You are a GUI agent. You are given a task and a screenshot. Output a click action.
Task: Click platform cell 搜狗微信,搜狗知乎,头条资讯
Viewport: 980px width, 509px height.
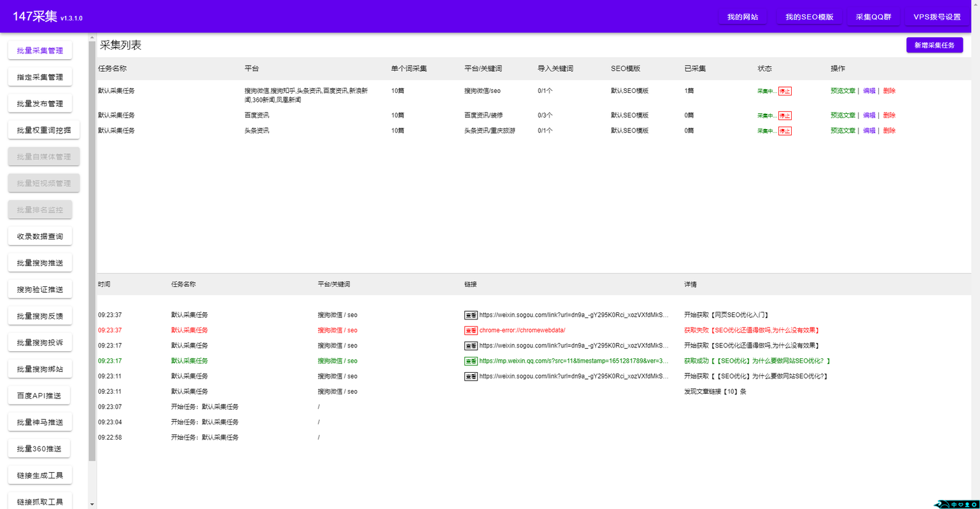(x=306, y=95)
